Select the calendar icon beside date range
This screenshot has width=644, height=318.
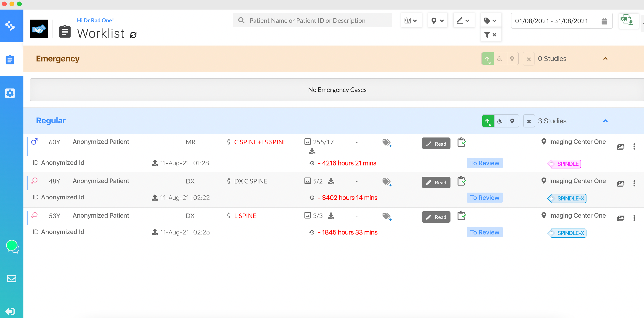click(x=604, y=21)
